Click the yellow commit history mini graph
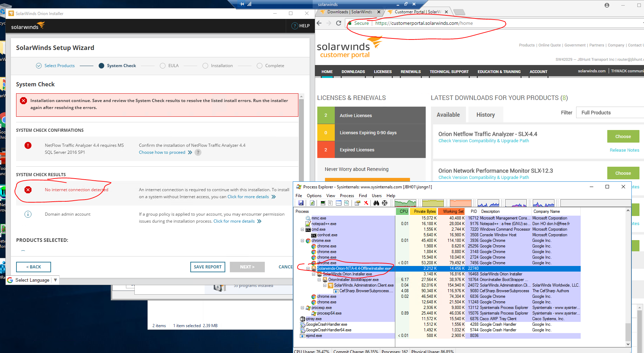 [x=433, y=203]
